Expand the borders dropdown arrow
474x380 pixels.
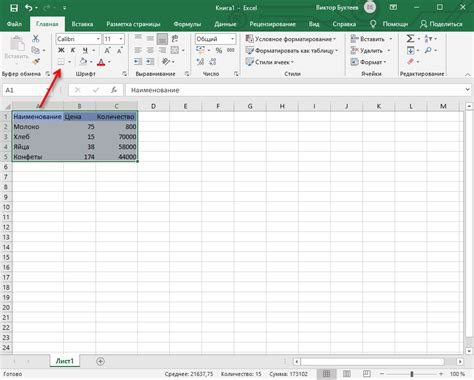(x=70, y=62)
